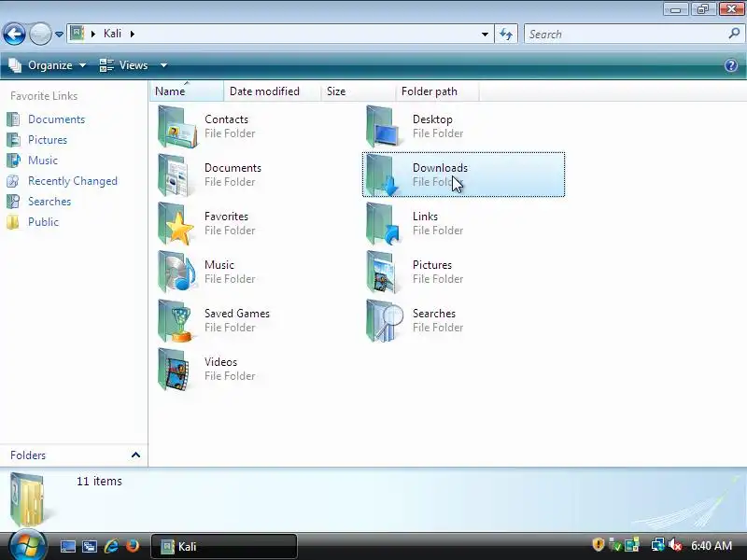Open the recent pages dropdown arrow
This screenshot has width=747, height=560.
point(59,35)
